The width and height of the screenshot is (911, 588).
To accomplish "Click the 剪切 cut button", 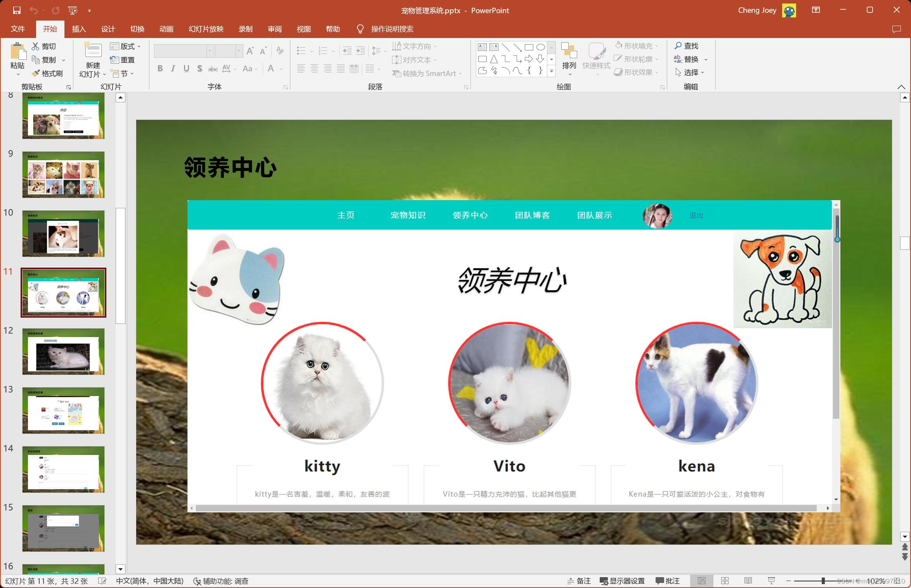I will (x=44, y=46).
